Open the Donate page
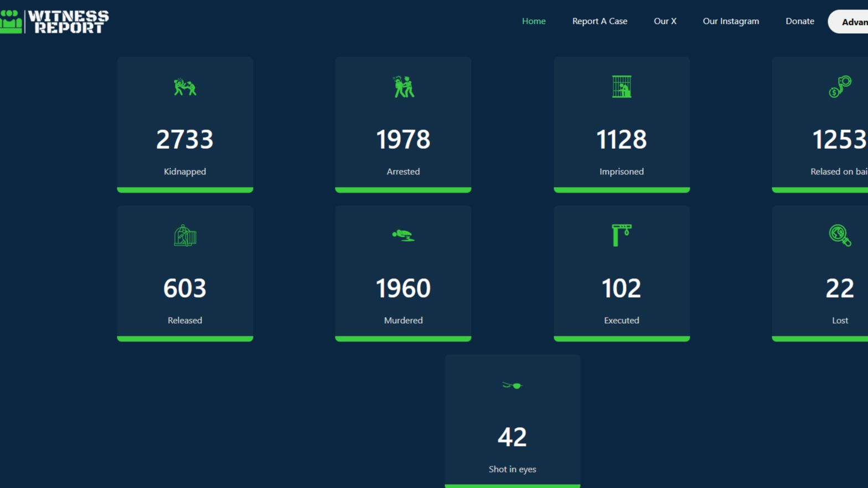The height and width of the screenshot is (488, 868). point(799,21)
